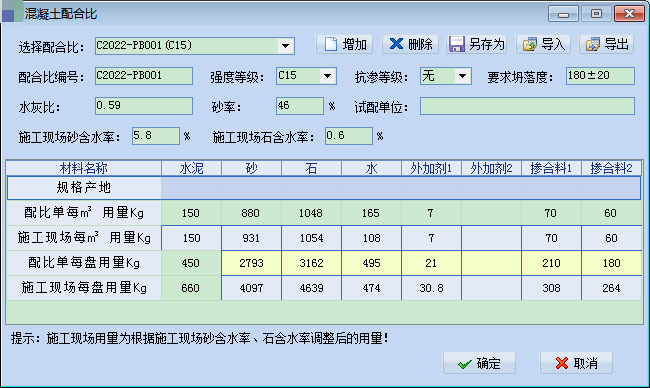Click the 材料名称 column header

tap(84, 168)
